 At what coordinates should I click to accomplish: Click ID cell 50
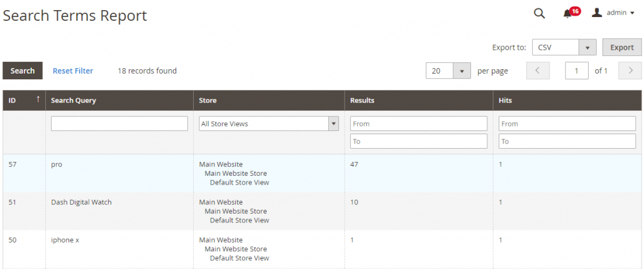click(x=13, y=240)
